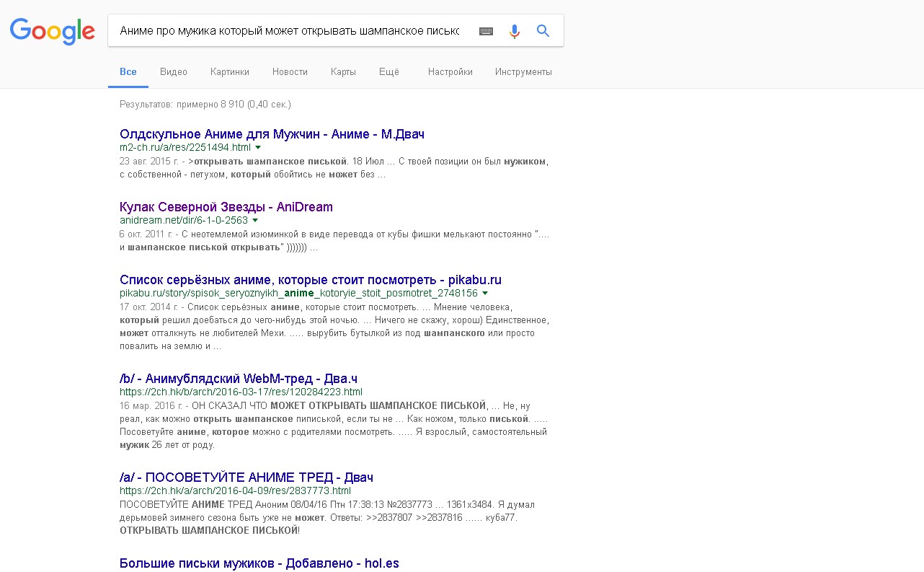Click the 2ch.hk/b/arch/2016-03-17 URL text
Screen dimensions: 924x572
coord(241,392)
